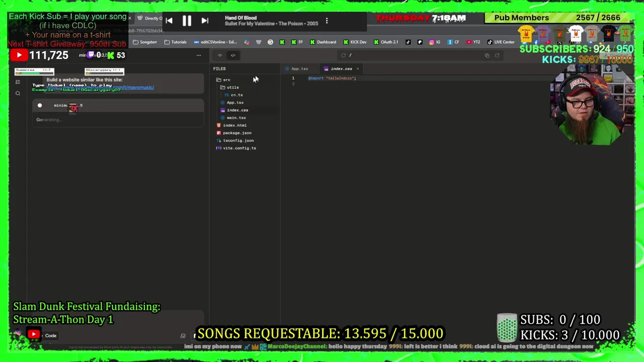This screenshot has width=644, height=362.
Task: Reload the preview with the refresh icon
Action: [343, 55]
